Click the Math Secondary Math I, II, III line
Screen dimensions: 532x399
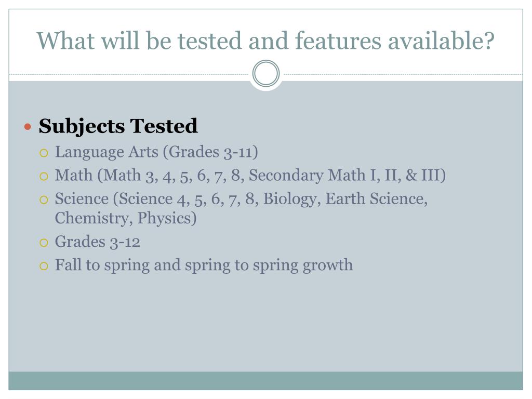(250, 176)
